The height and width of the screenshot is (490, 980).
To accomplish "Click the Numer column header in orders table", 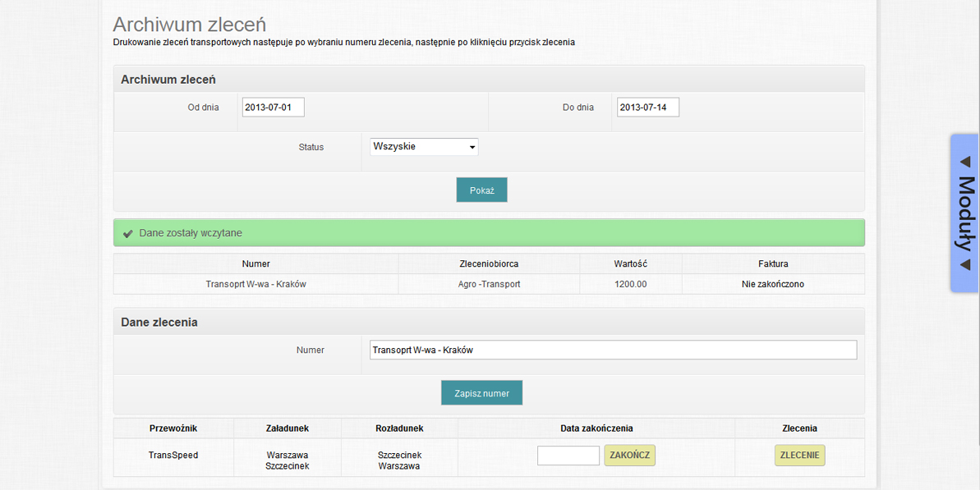I will pyautogui.click(x=255, y=263).
